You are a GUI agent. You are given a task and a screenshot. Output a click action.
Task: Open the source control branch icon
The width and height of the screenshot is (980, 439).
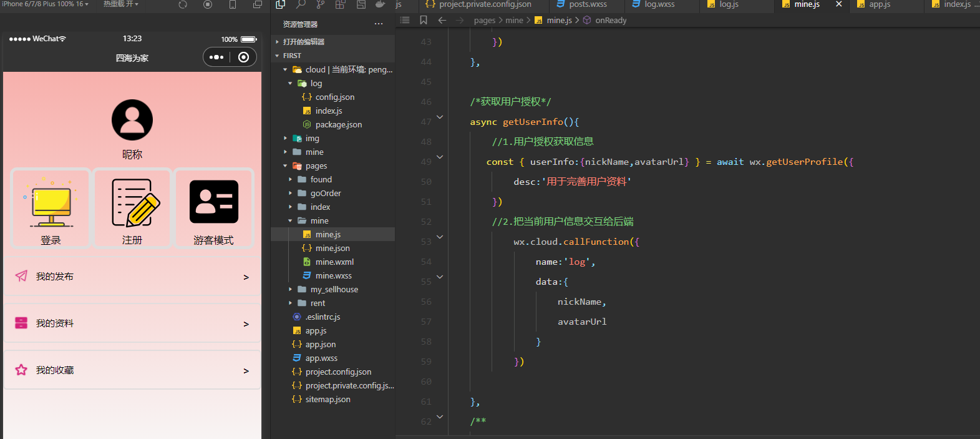320,4
